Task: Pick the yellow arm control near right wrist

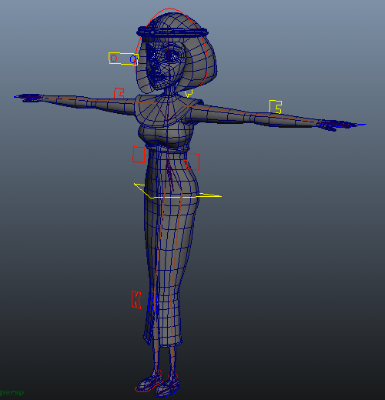Action: click(x=275, y=107)
